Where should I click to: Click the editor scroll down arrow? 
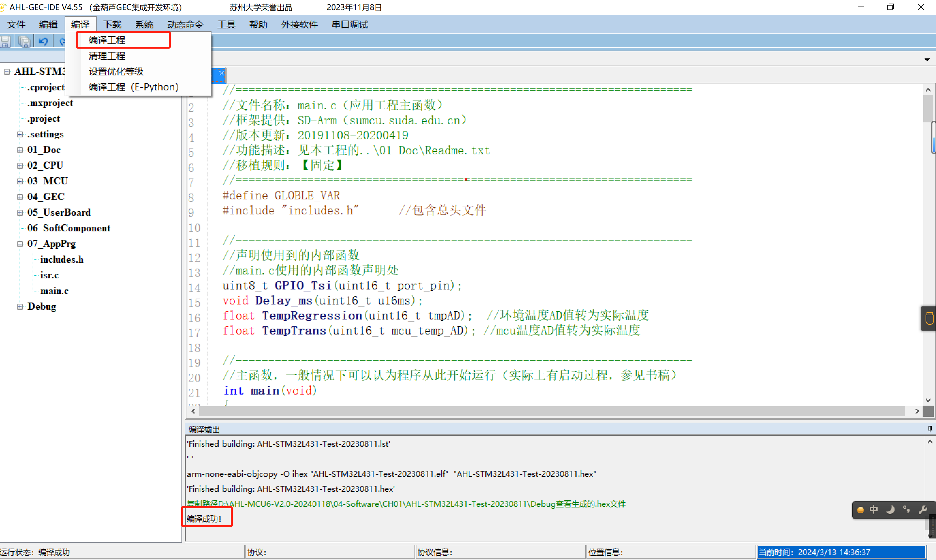click(928, 400)
